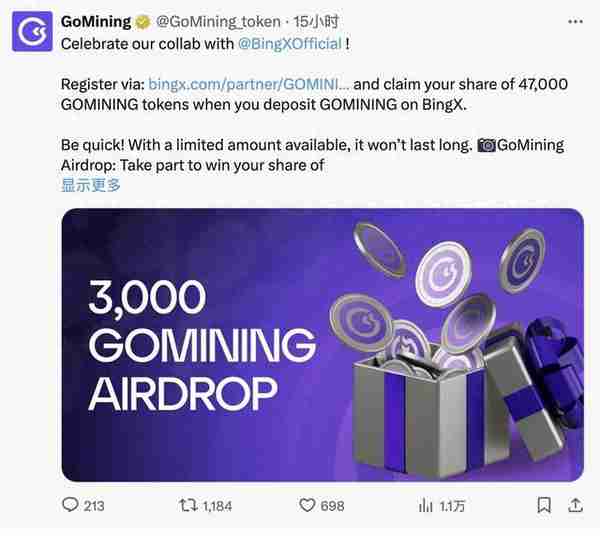Expand tweet with 显示更多 link
Image resolution: width=600 pixels, height=536 pixels.
point(91,185)
